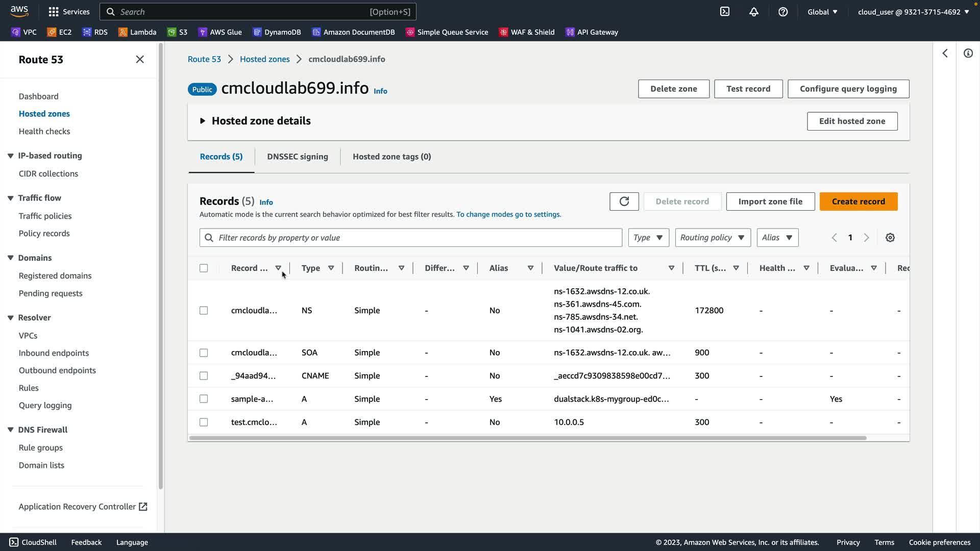Expand Hosted zone details section
This screenshot has height=551, width=980.
203,121
